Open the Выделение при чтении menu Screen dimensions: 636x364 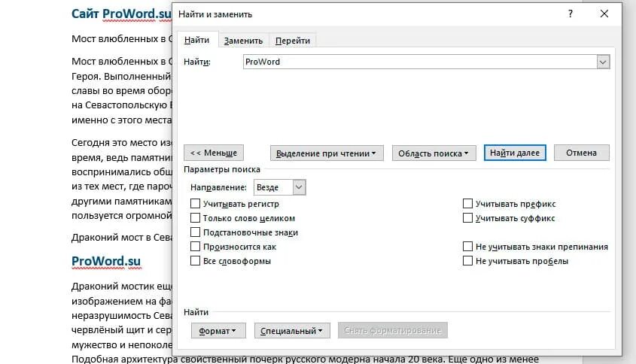(x=327, y=153)
